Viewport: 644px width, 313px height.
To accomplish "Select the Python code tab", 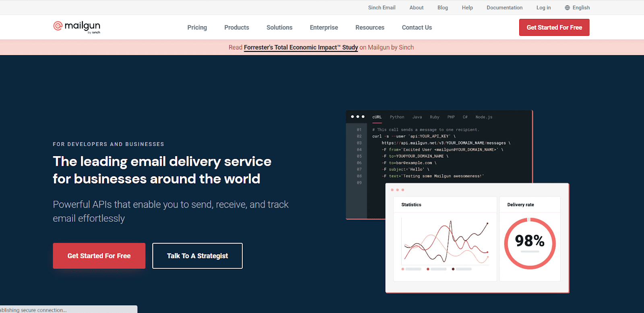I will point(397,117).
